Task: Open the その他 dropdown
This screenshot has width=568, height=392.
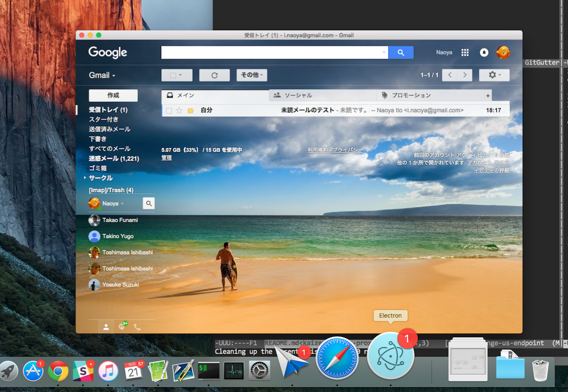Action: [x=252, y=75]
